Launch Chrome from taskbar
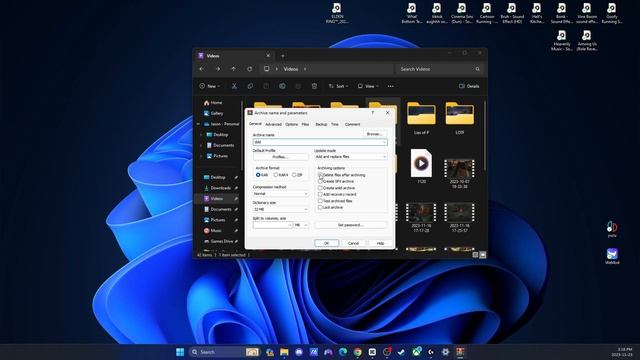 coord(358,352)
